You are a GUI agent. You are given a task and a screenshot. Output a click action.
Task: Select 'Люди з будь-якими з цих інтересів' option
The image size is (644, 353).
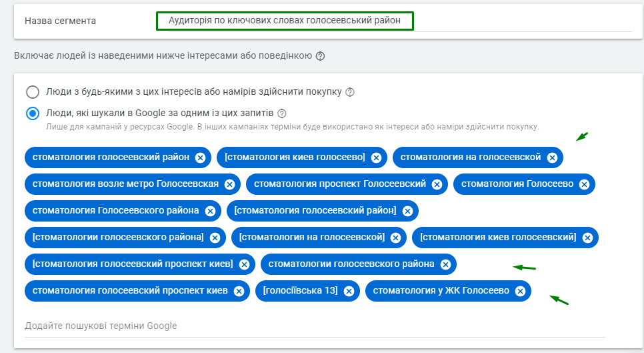[x=33, y=92]
